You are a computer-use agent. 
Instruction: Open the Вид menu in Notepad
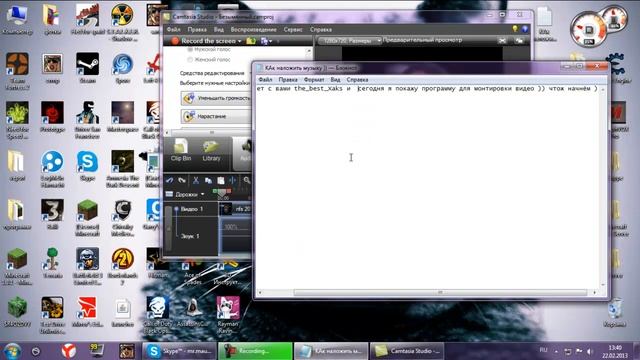tap(335, 80)
